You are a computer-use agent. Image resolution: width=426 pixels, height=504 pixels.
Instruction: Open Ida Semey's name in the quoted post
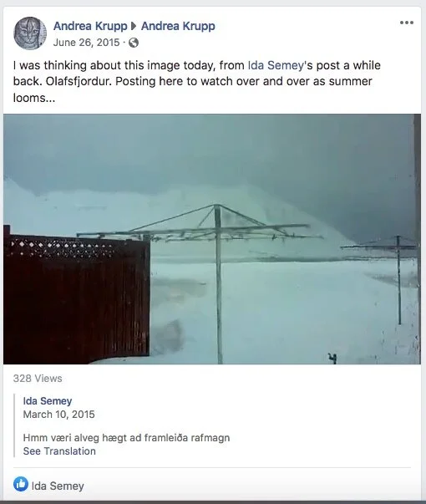(x=48, y=401)
